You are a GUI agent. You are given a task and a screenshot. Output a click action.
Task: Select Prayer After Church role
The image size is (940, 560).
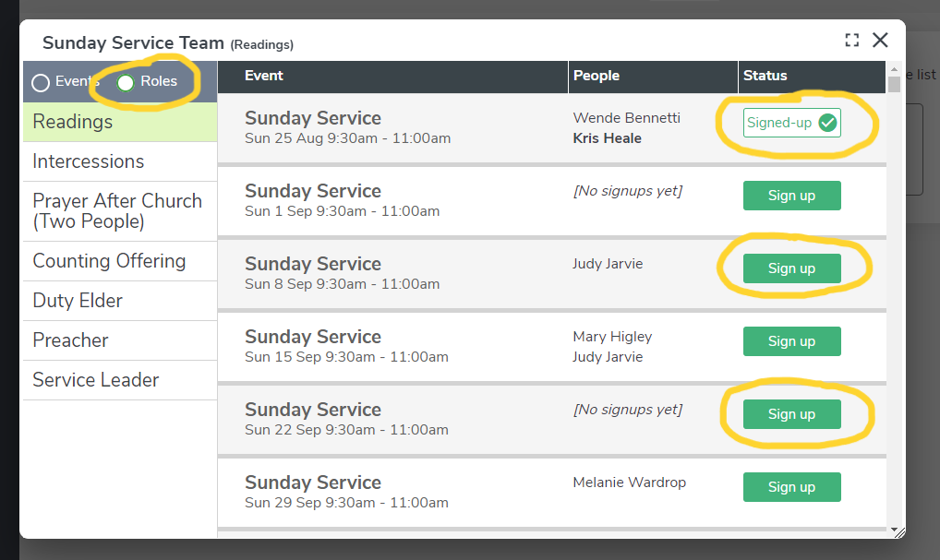pos(119,211)
